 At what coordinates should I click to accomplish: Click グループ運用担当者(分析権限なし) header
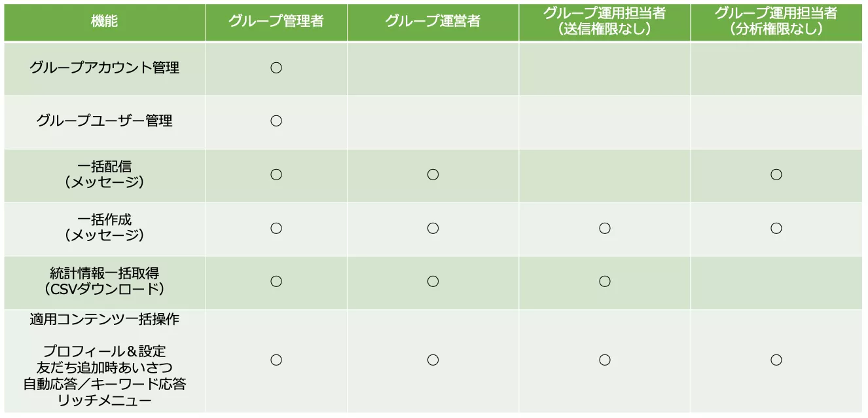[776, 22]
